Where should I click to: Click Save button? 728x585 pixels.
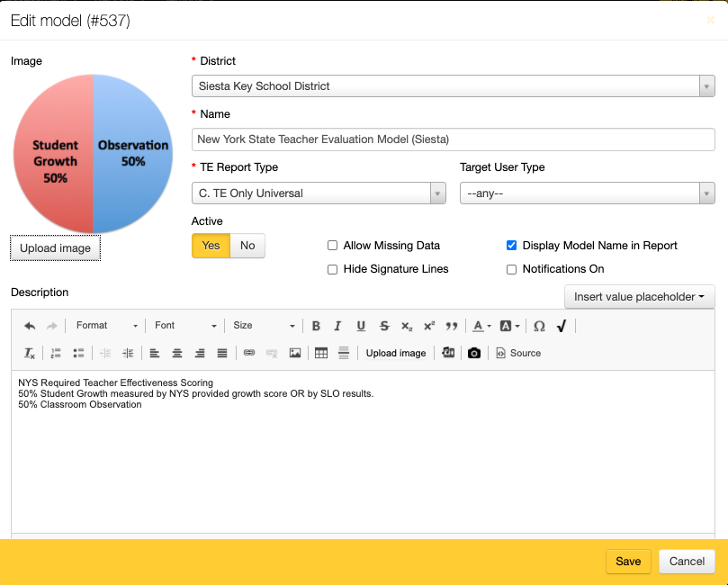pyautogui.click(x=628, y=562)
